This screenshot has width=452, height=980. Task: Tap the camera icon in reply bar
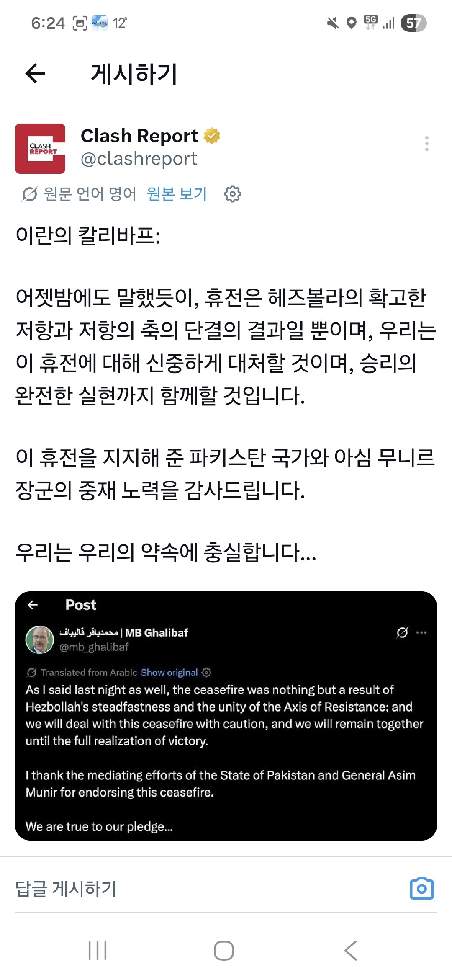(x=421, y=888)
